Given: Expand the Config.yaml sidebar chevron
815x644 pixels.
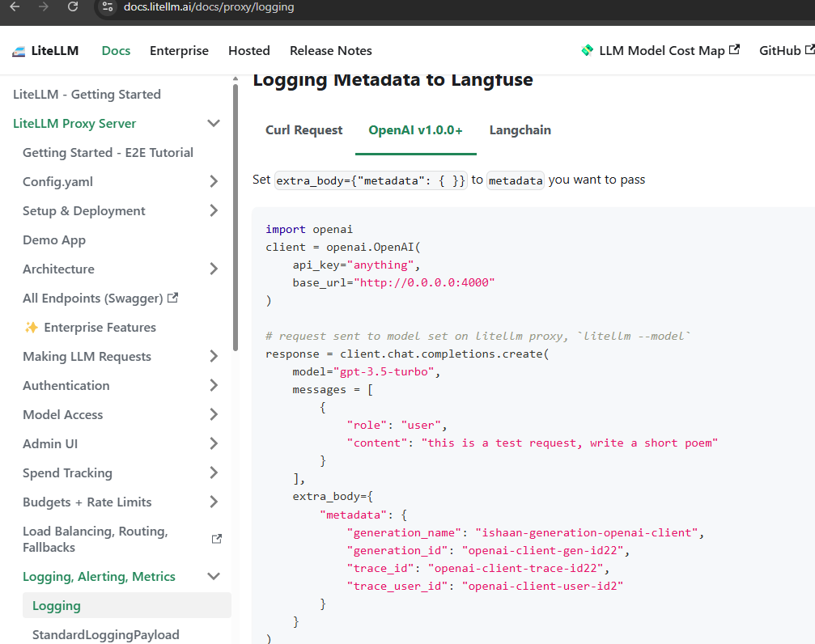Looking at the screenshot, I should pos(214,182).
